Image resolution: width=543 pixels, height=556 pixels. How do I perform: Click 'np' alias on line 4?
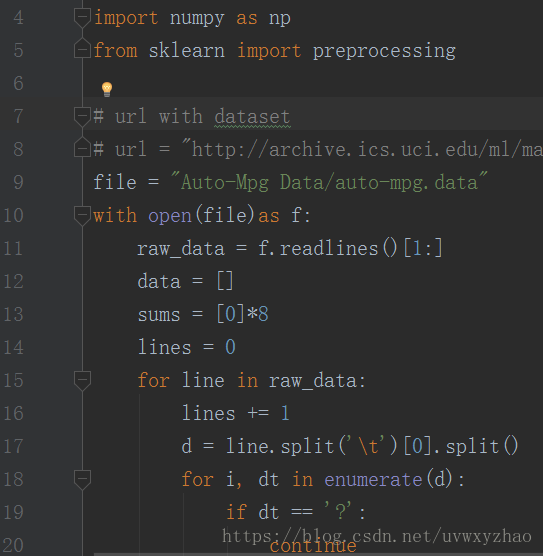pos(279,19)
